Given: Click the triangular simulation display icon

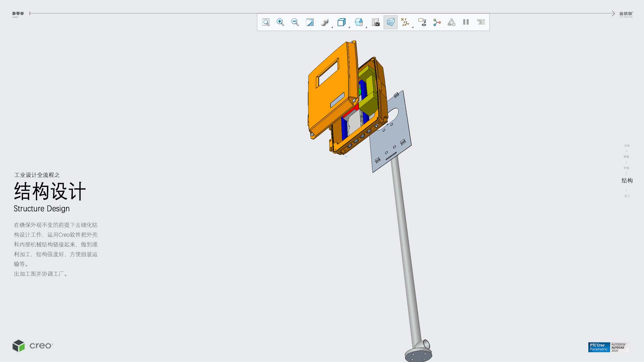Looking at the screenshot, I should pyautogui.click(x=451, y=22).
